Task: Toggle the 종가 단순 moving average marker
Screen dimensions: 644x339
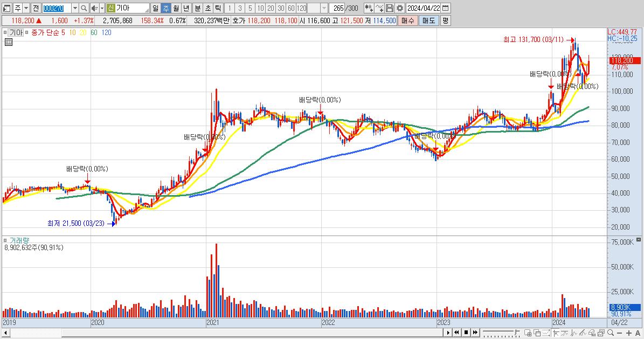Action: click(27, 32)
